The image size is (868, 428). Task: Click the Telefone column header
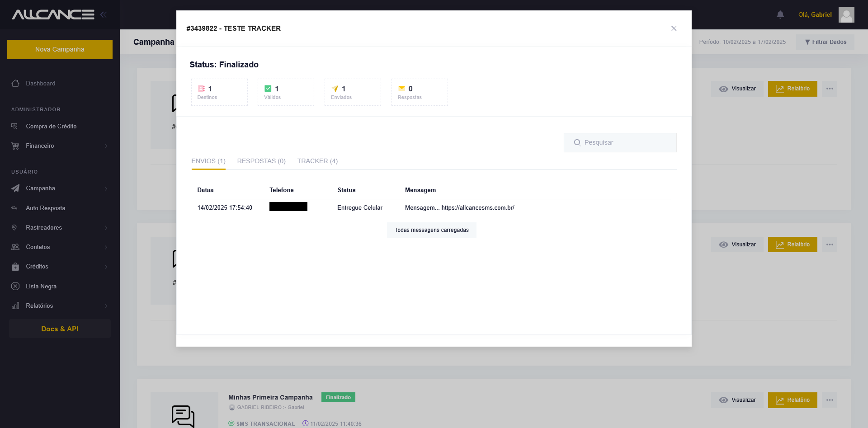(x=282, y=190)
